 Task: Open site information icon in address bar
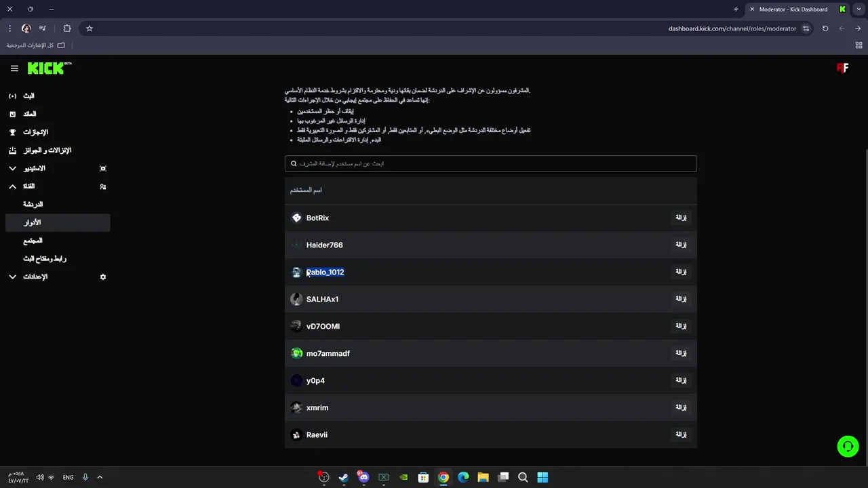[x=806, y=28]
